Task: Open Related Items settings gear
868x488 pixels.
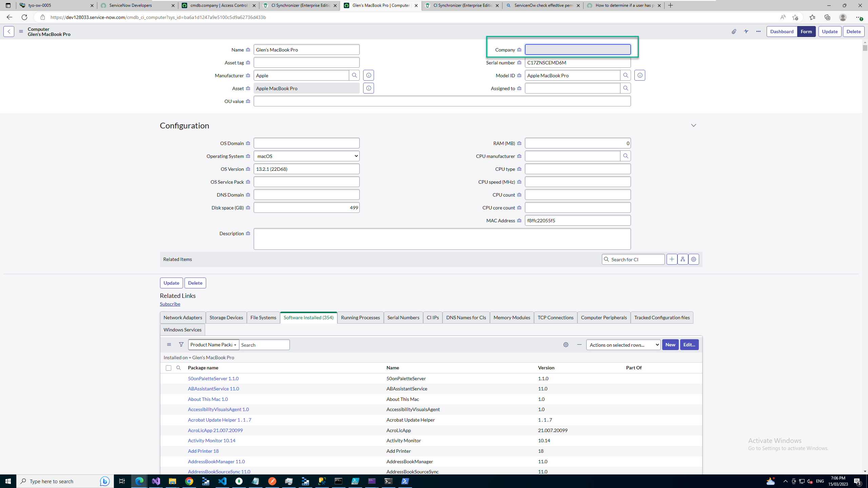Action: tap(694, 259)
